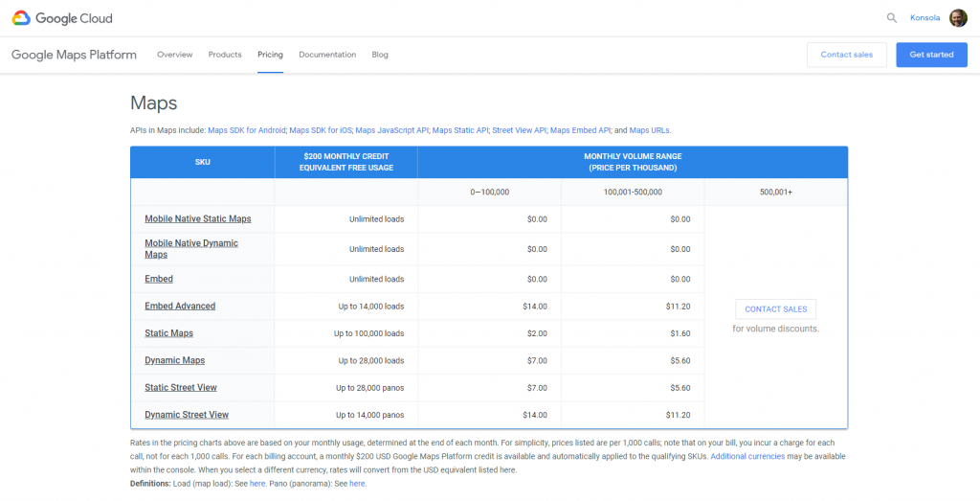980x501 pixels.
Task: Click $11.20 in Dynamic Street View row
Action: click(679, 415)
